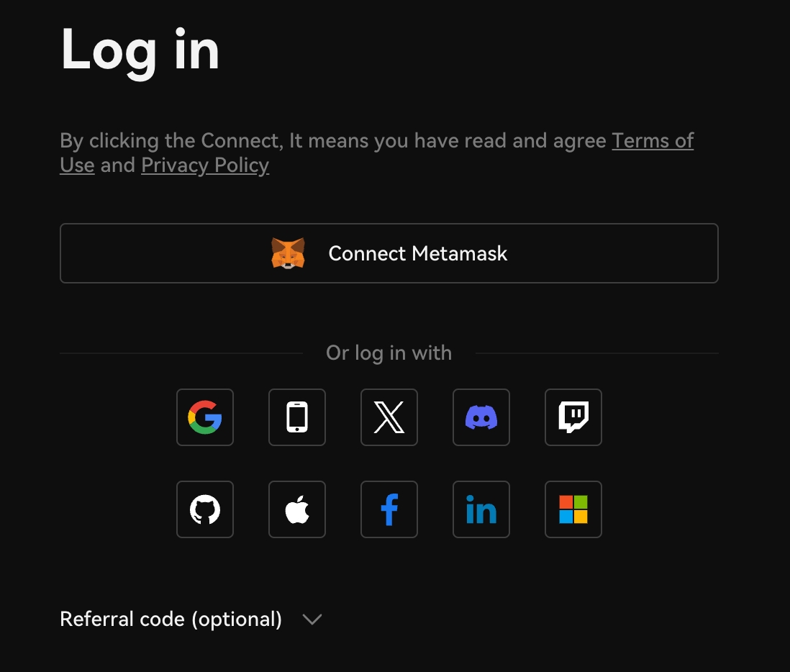The width and height of the screenshot is (790, 672).
Task: Expand the Referral code (optional) label
Action: [171, 619]
